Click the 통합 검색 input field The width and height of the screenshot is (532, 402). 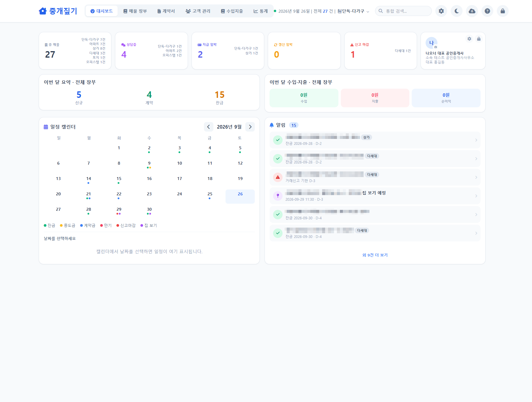403,11
